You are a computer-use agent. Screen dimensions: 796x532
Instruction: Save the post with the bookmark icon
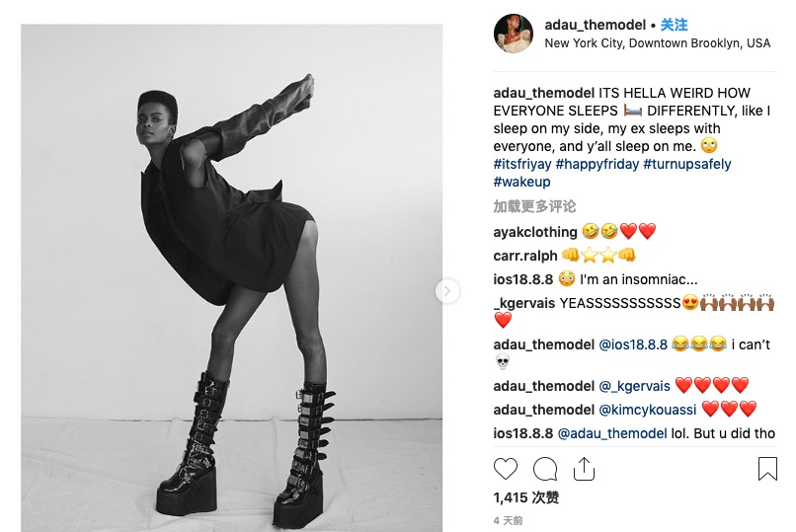pos(767,469)
